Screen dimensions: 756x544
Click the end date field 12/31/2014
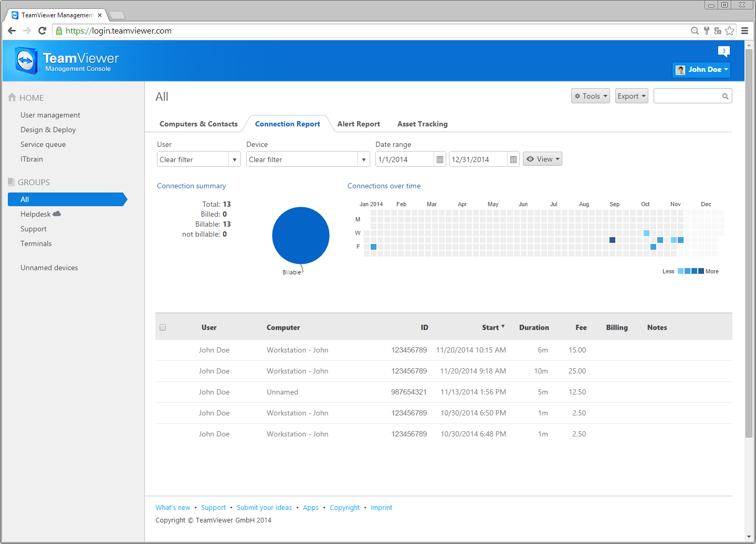478,159
